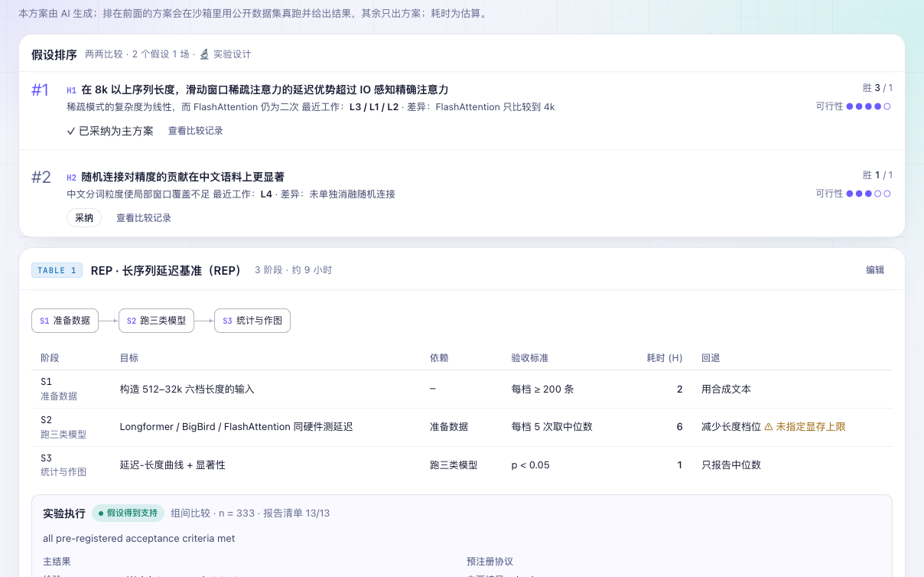This screenshot has width=924, height=577.
Task: Open 查看比较记录 for hypothesis H1
Action: pyautogui.click(x=196, y=131)
